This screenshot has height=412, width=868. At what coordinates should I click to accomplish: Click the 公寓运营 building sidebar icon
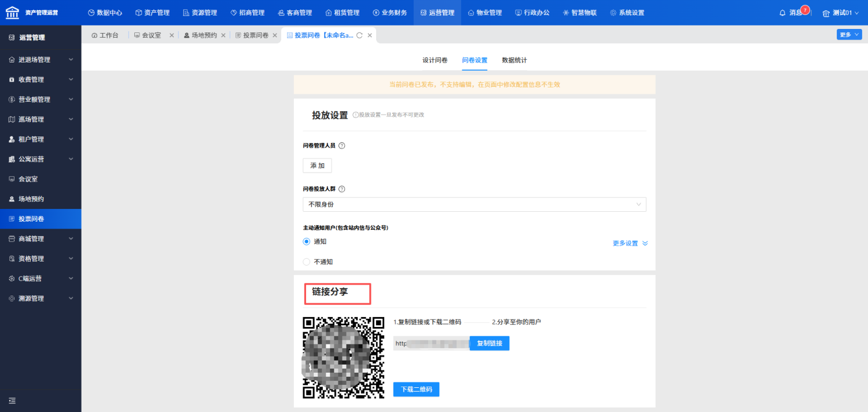click(12, 159)
